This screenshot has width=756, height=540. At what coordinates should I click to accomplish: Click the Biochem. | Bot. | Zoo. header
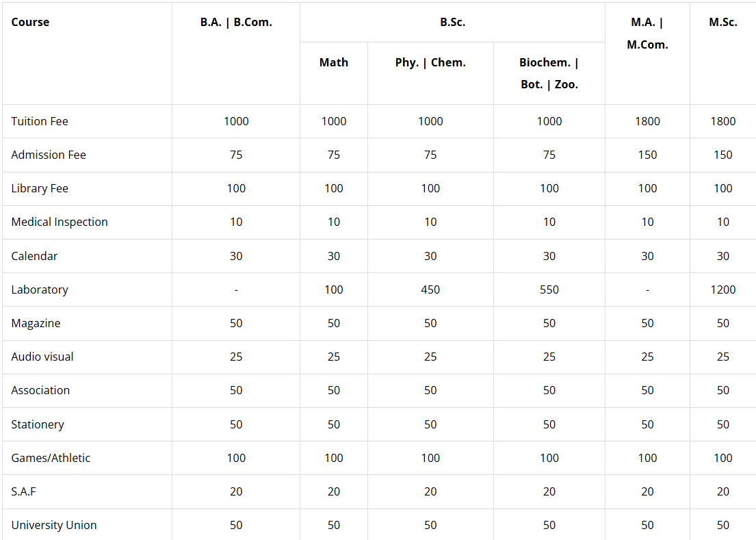pyautogui.click(x=549, y=73)
